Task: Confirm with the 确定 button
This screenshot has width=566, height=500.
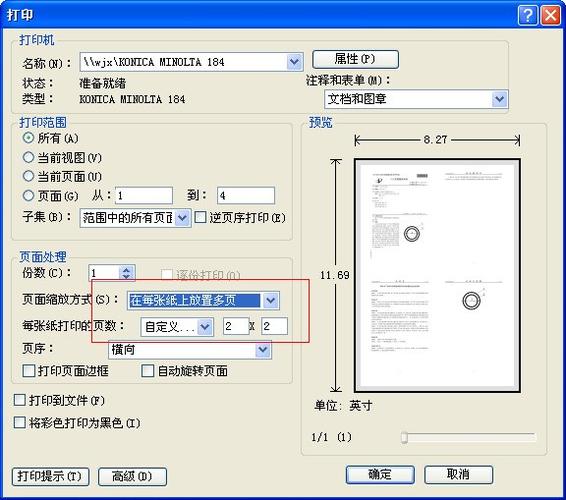Action: (x=380, y=474)
